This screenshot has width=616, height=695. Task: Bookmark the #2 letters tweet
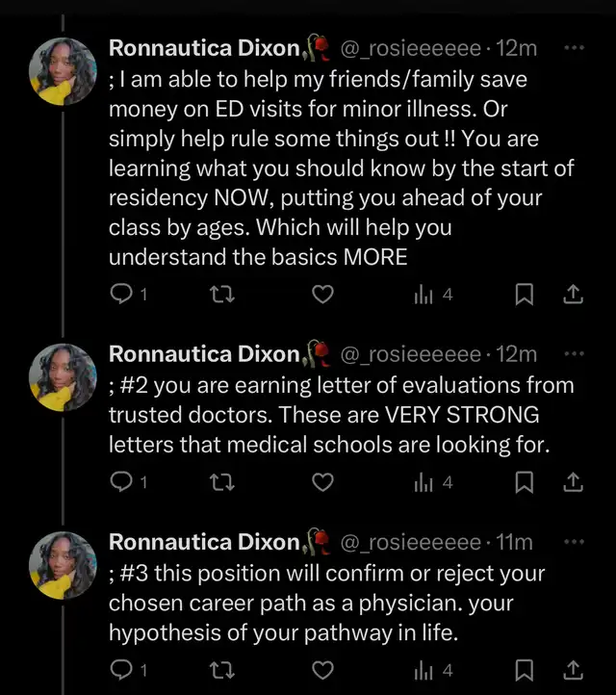524,481
